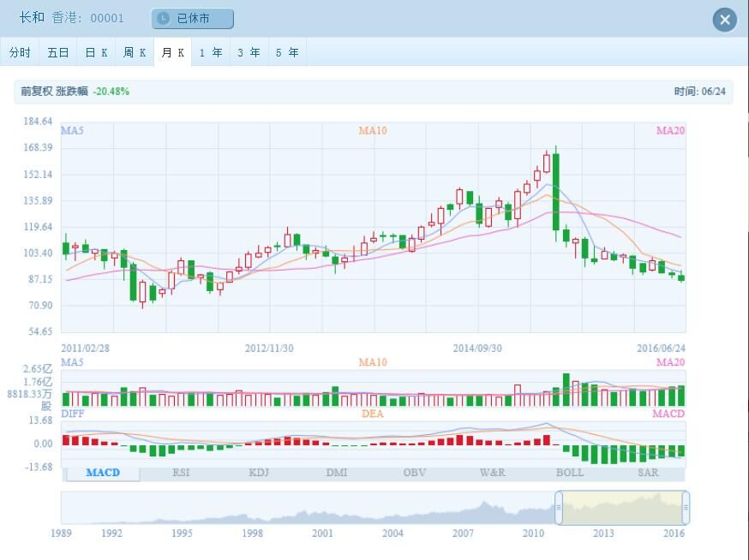This screenshot has height=560, width=749.
Task: Show the 1年 one-year chart
Action: 211,52
